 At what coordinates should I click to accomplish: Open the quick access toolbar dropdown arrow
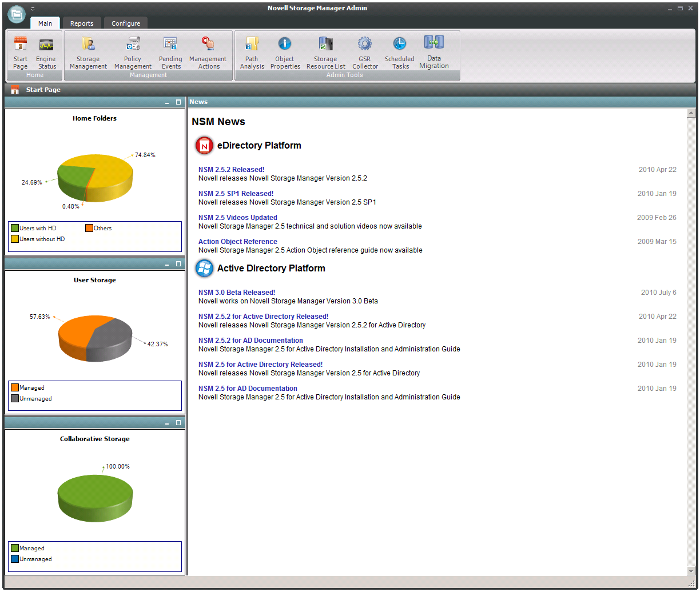33,9
